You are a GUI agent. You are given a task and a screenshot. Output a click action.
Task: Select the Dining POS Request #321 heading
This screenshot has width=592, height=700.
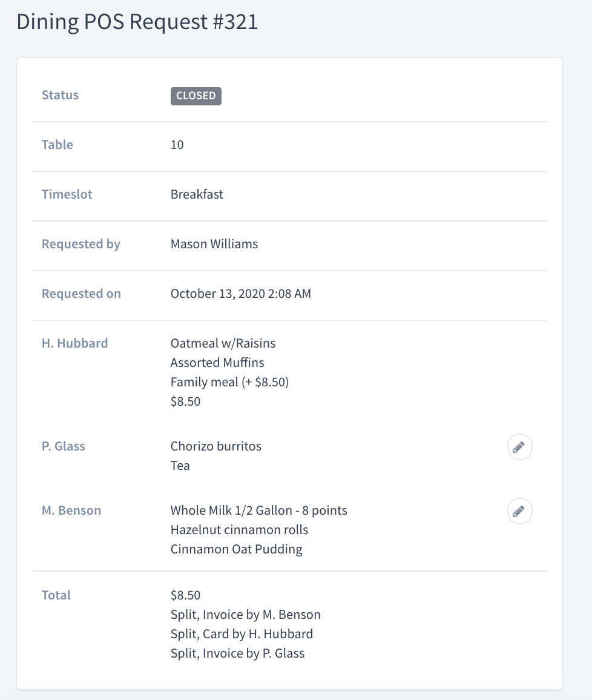137,22
